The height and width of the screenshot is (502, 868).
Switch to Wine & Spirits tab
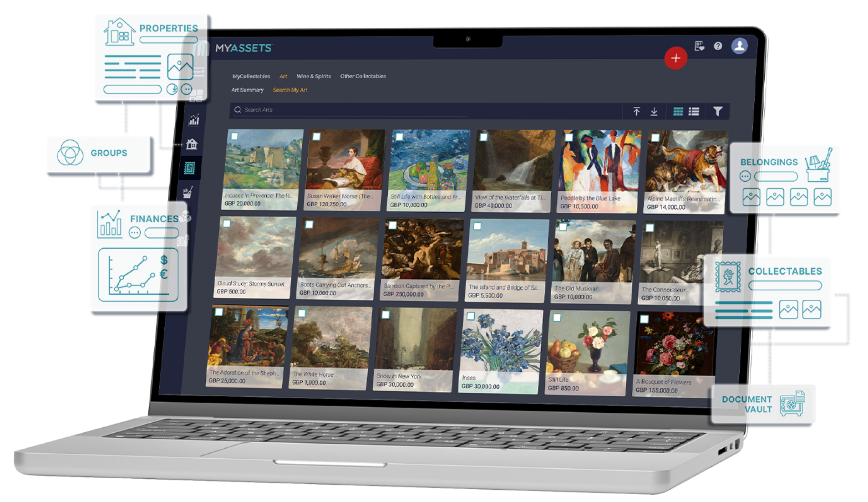pos(314,76)
